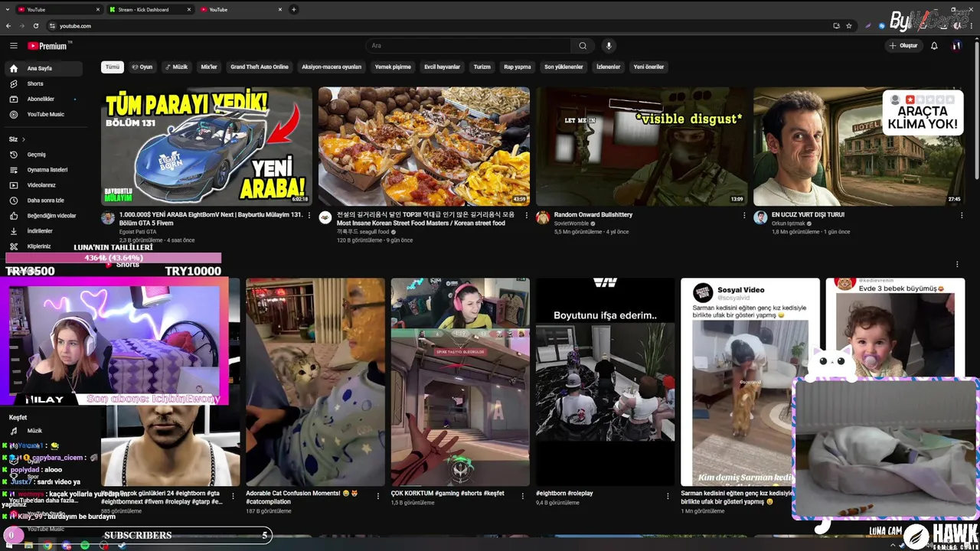This screenshot has height=551, width=980.
Task: Select the Mix'ler filter chip
Action: pyautogui.click(x=209, y=67)
